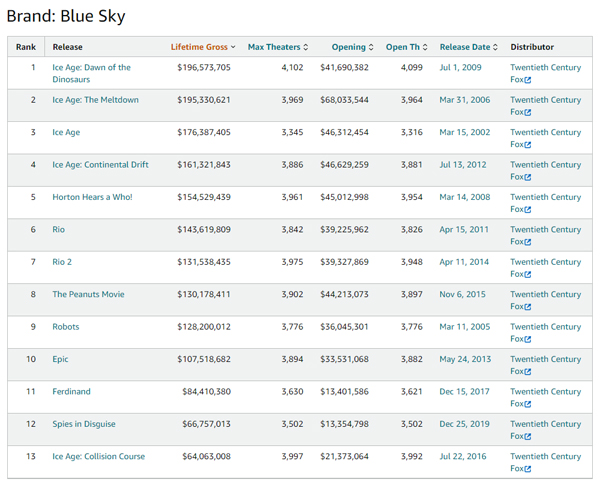
Task: Open the Rio 2 release link
Action: pyautogui.click(x=62, y=262)
